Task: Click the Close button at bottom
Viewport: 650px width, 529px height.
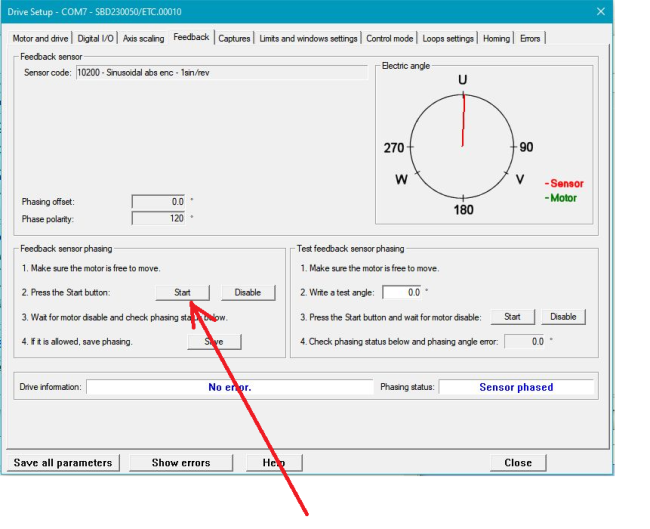Action: coord(518,463)
